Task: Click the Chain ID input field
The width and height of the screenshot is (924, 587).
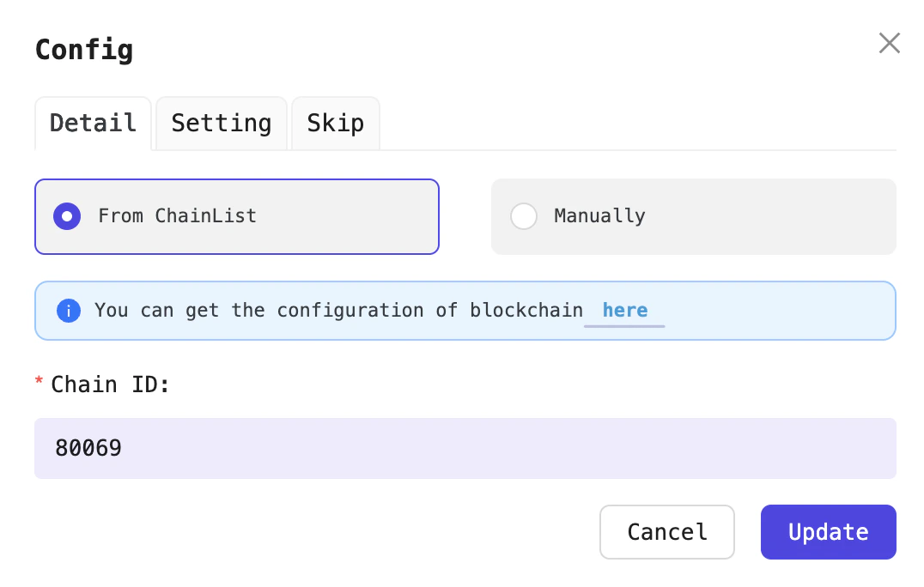Action: pos(465,448)
